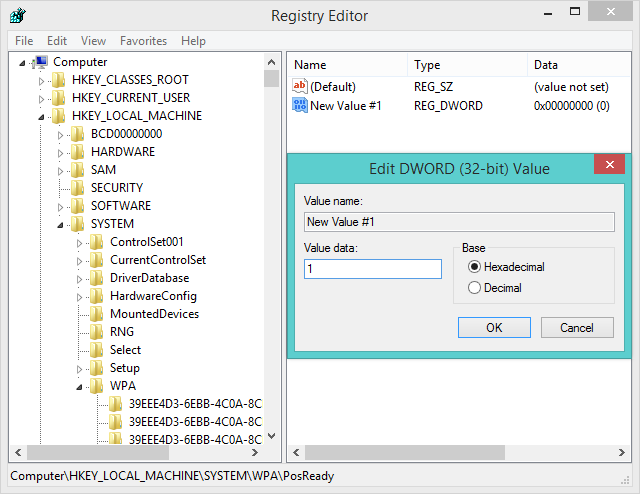The height and width of the screenshot is (494, 640).
Task: Click the SYSTEM folder icon
Action: 78,224
